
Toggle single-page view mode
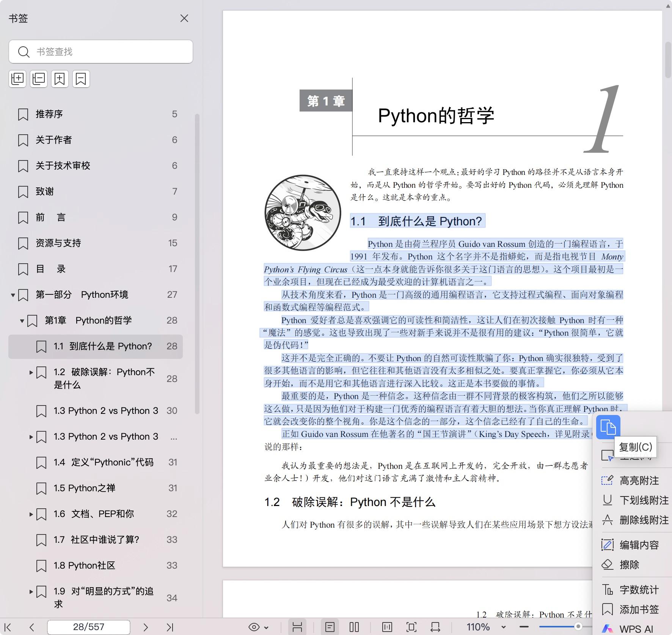coord(330,627)
